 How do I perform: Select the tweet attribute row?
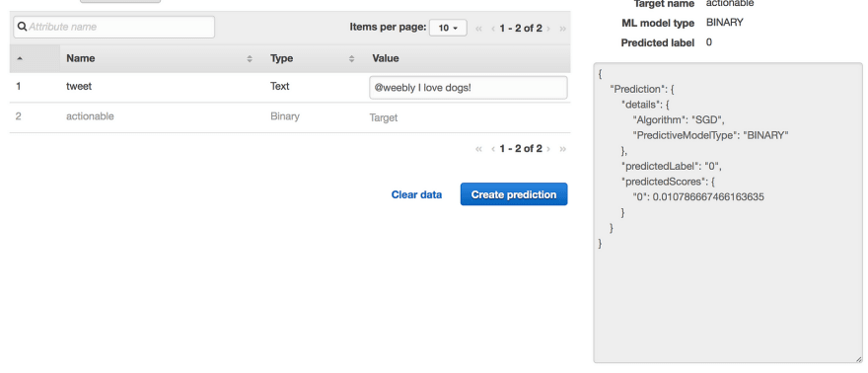pyautogui.click(x=290, y=87)
